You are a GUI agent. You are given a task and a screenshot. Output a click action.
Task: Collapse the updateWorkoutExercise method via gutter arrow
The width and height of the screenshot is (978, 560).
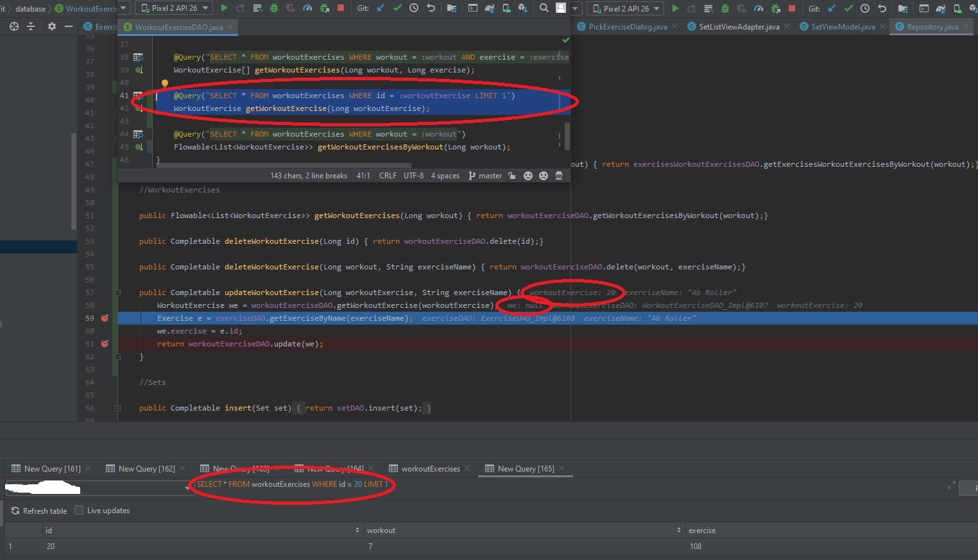click(117, 292)
